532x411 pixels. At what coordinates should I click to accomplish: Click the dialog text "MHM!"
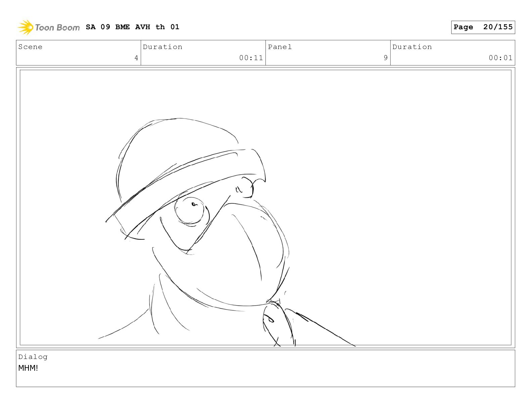coord(28,368)
